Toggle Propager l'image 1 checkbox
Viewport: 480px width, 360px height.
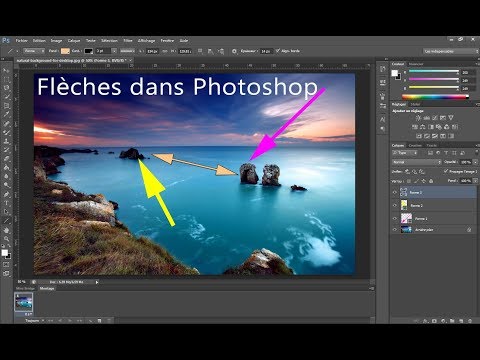click(446, 171)
